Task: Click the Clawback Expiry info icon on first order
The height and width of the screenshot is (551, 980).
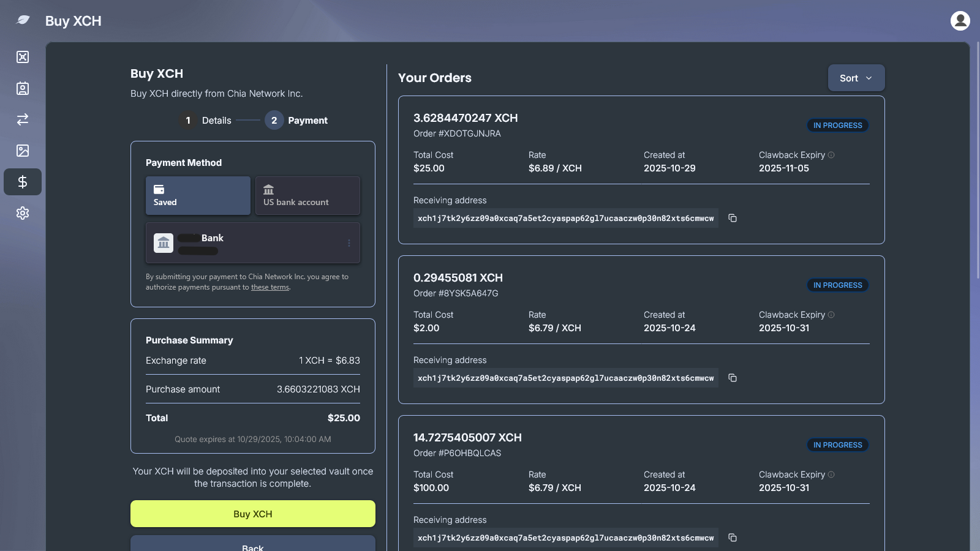Action: [831, 155]
